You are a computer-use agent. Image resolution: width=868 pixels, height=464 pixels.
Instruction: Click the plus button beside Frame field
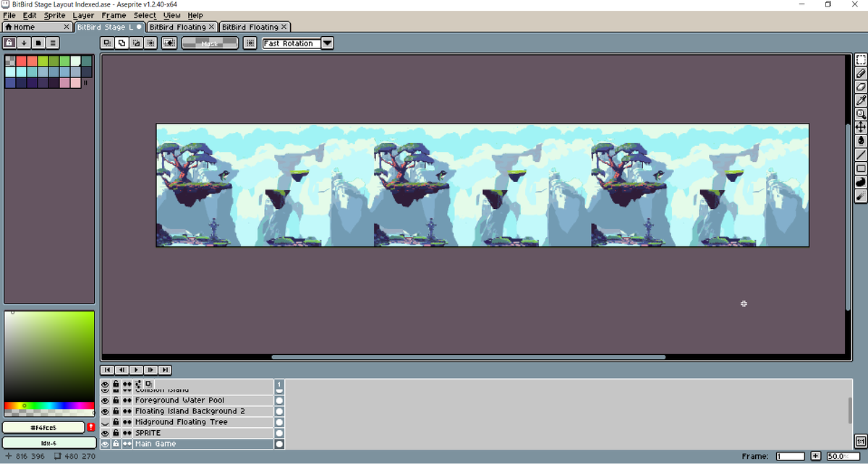[815, 456]
